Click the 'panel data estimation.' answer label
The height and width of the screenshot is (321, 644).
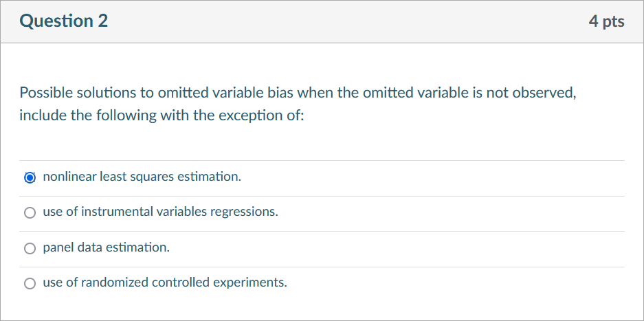point(106,247)
